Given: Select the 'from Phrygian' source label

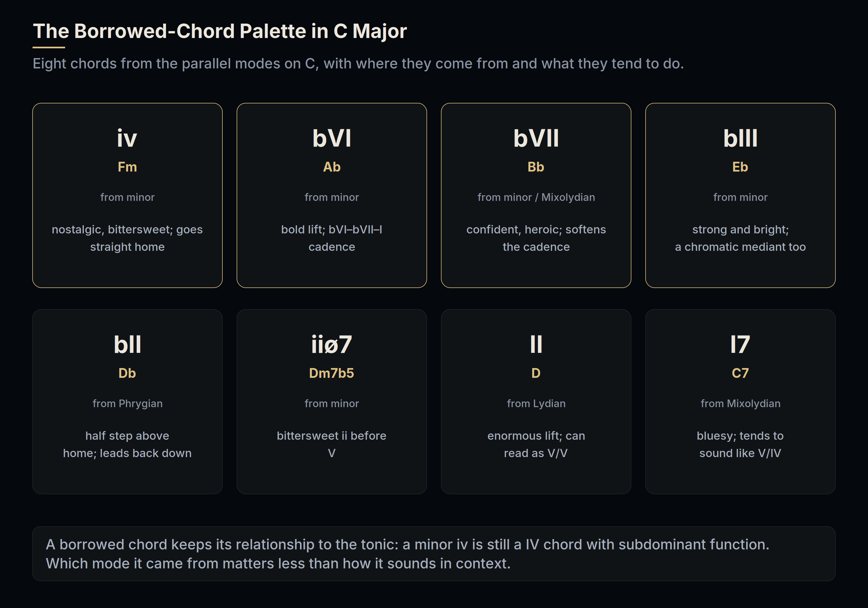Looking at the screenshot, I should (127, 404).
